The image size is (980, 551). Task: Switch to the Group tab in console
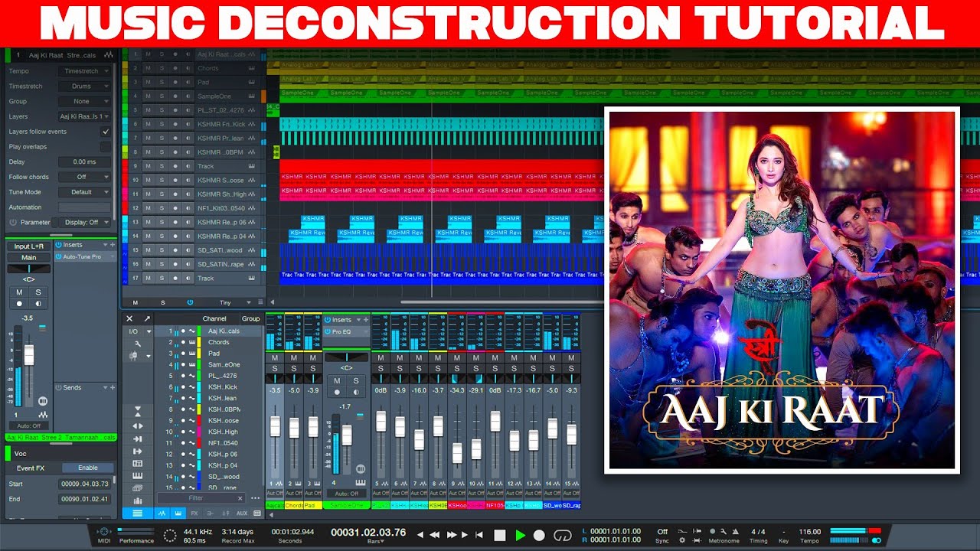(x=250, y=318)
